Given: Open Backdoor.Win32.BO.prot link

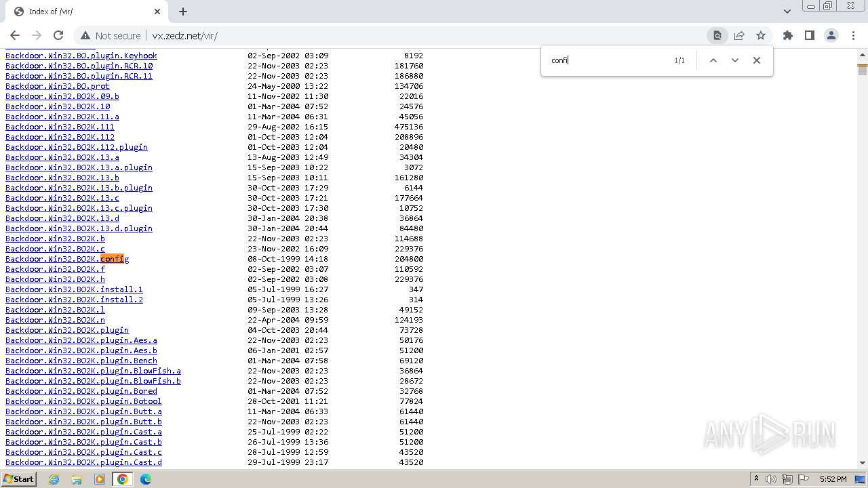Looking at the screenshot, I should point(58,86).
